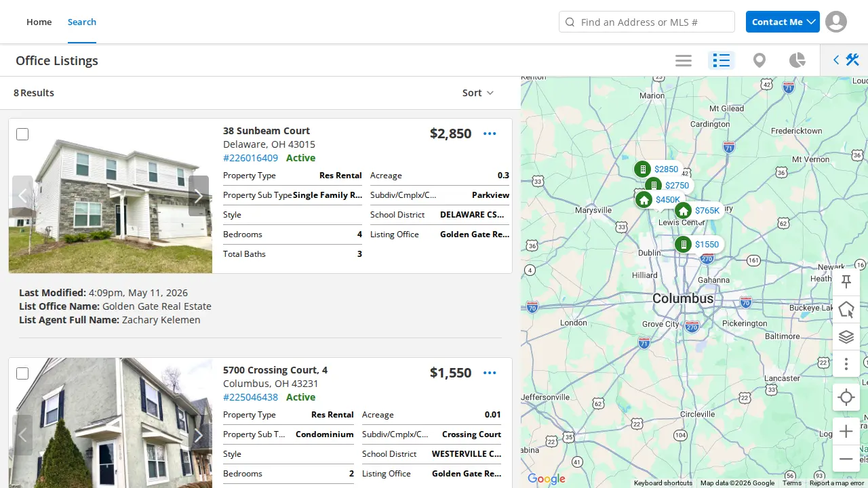Click the 8 Results count text
The height and width of the screenshot is (488, 868).
(34, 93)
